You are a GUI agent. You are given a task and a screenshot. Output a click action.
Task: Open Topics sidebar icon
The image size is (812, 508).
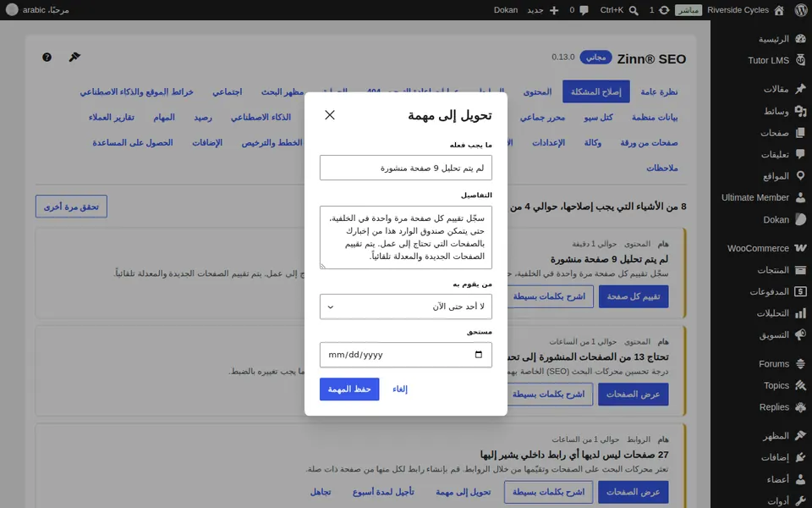(801, 385)
